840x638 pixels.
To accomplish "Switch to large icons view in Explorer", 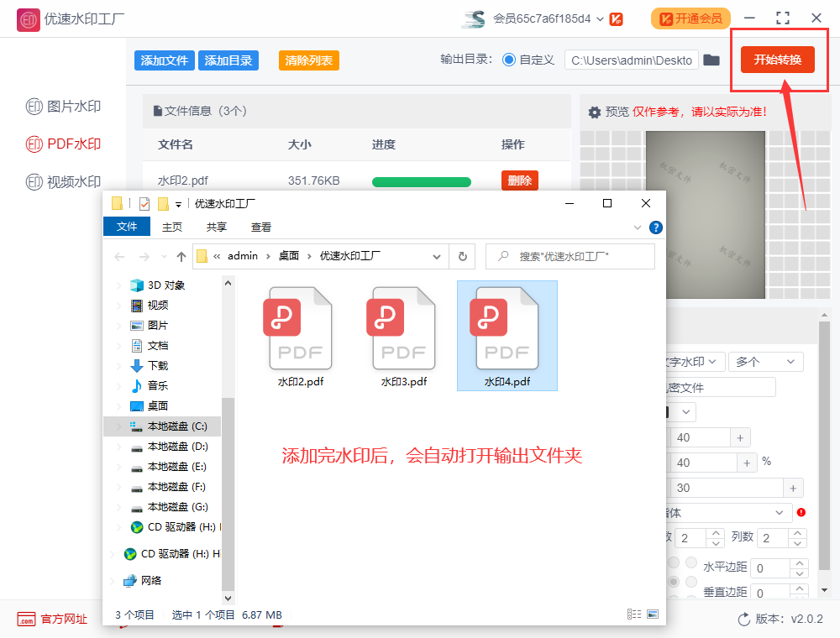I will (653, 614).
